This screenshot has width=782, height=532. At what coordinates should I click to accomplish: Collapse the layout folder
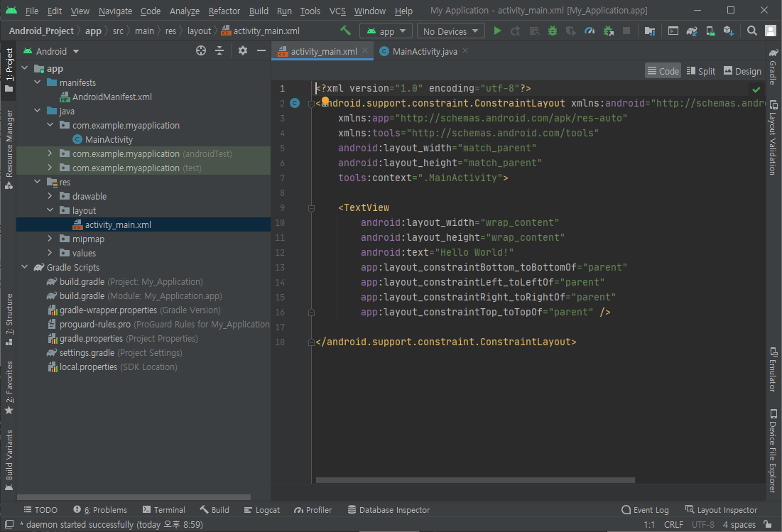tap(50, 210)
